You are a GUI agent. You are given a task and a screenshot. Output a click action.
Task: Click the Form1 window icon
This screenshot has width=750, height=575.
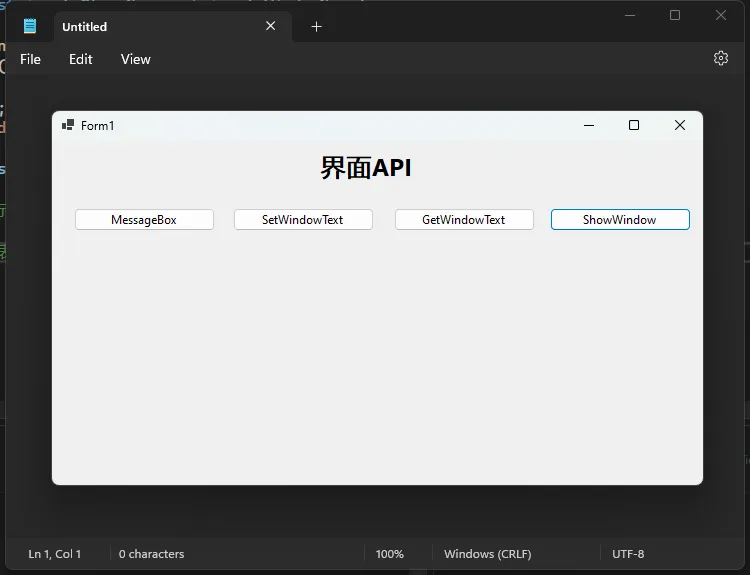[67, 125]
